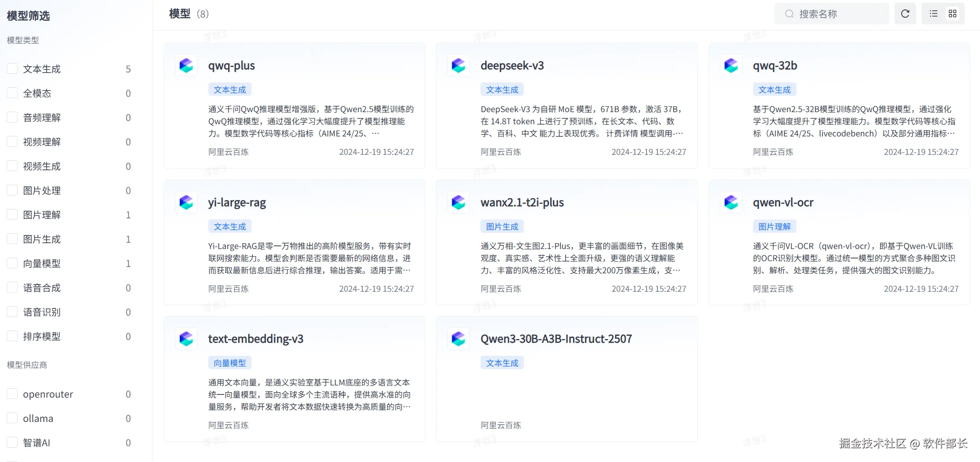Open the deepseek-v3 model title
The image size is (980, 462).
[512, 66]
